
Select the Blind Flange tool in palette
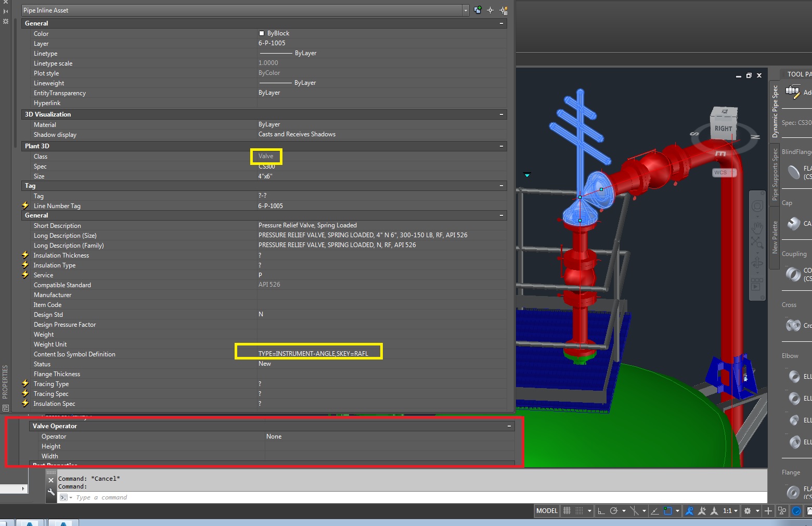(x=794, y=172)
